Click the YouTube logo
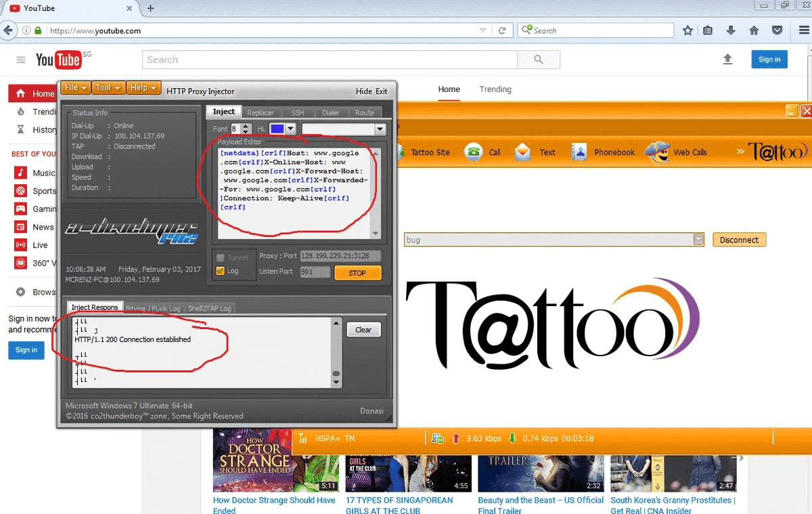The width and height of the screenshot is (812, 514). click(x=59, y=60)
